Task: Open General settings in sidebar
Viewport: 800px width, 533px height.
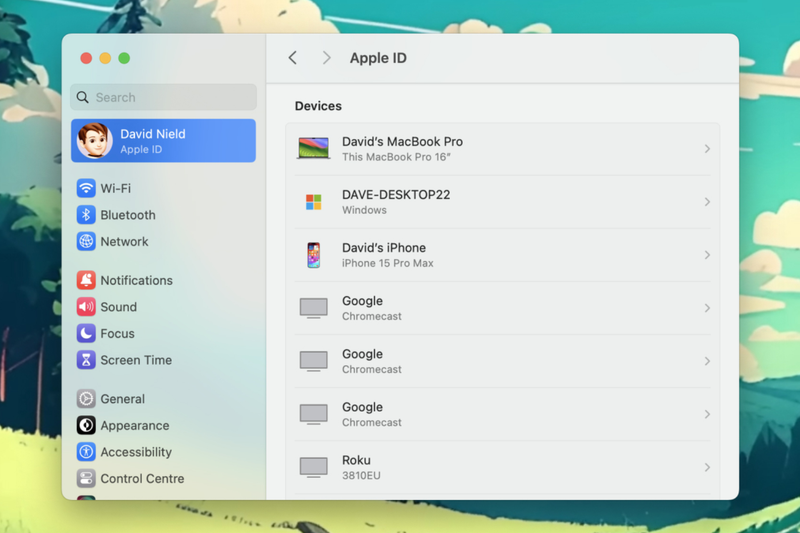Action: click(122, 399)
